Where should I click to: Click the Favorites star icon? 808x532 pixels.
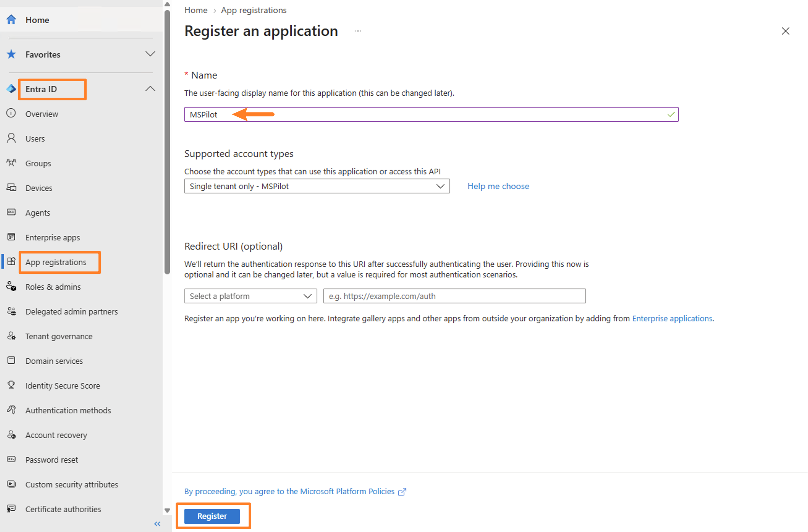pos(11,54)
